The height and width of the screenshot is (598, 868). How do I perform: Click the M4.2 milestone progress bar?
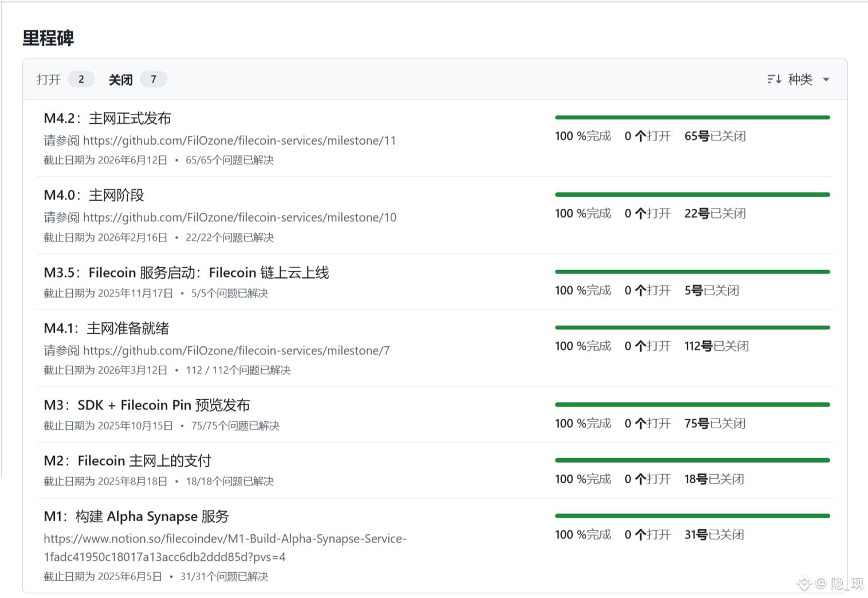693,118
